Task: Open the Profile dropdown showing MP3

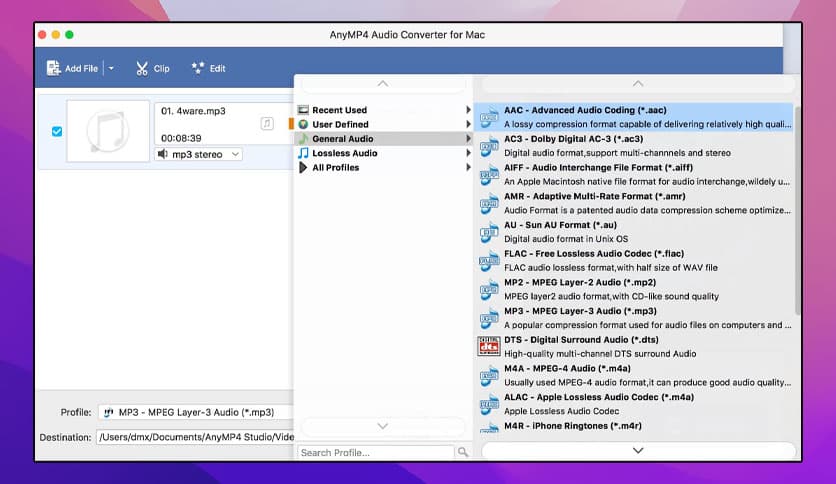Action: click(x=196, y=412)
